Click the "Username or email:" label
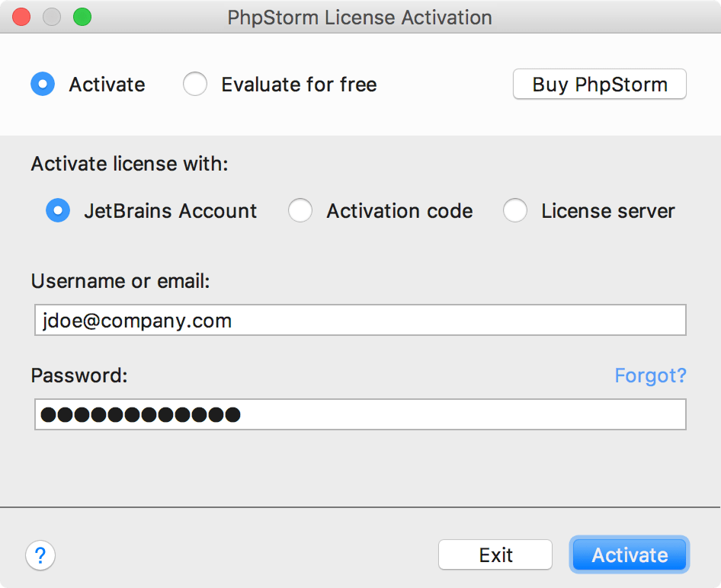 coord(120,281)
